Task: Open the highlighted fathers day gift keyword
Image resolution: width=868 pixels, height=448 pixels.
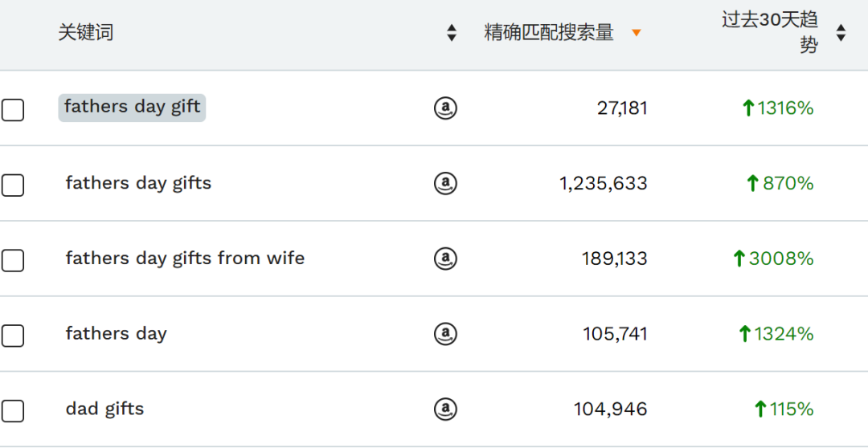Action: coord(132,108)
